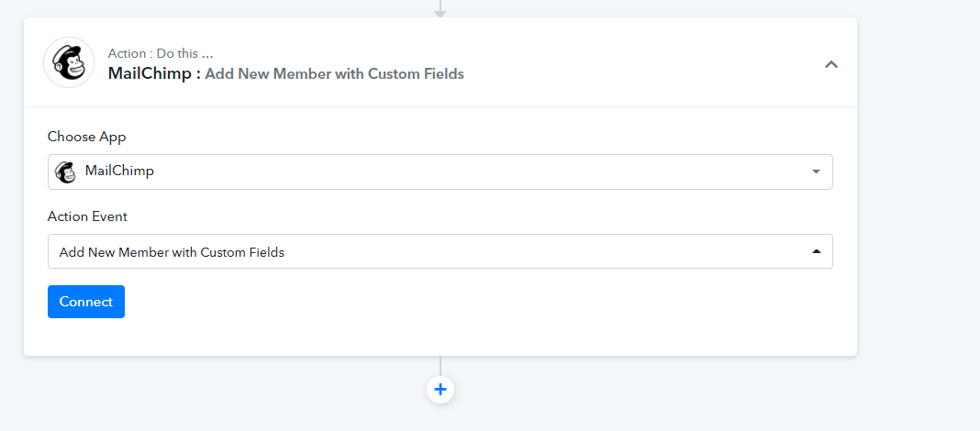Click 'MailChimp :' bold header text
This screenshot has width=980, height=431.
coord(154,73)
